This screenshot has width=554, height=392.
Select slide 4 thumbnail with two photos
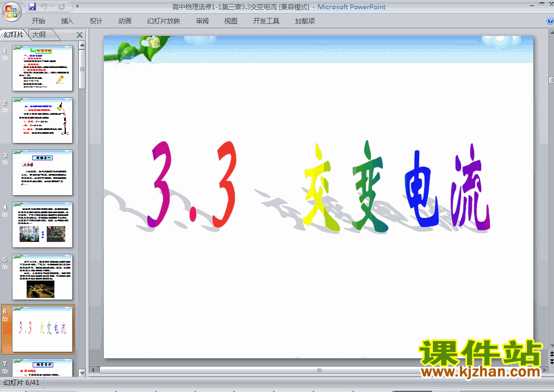coord(42,225)
